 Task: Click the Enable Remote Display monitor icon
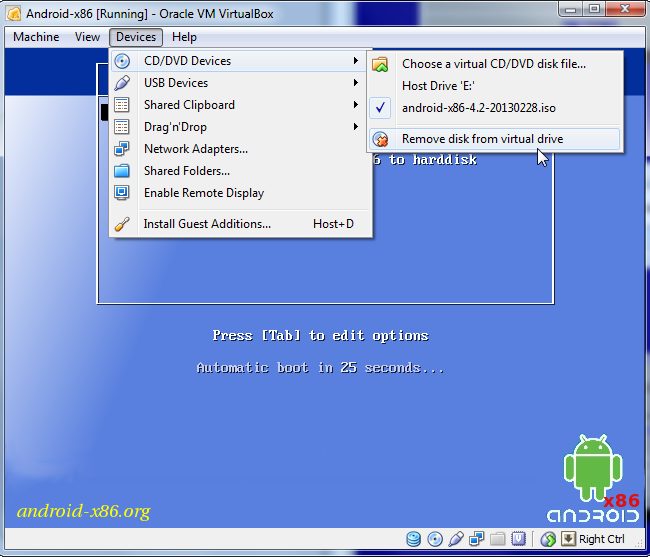pos(122,193)
